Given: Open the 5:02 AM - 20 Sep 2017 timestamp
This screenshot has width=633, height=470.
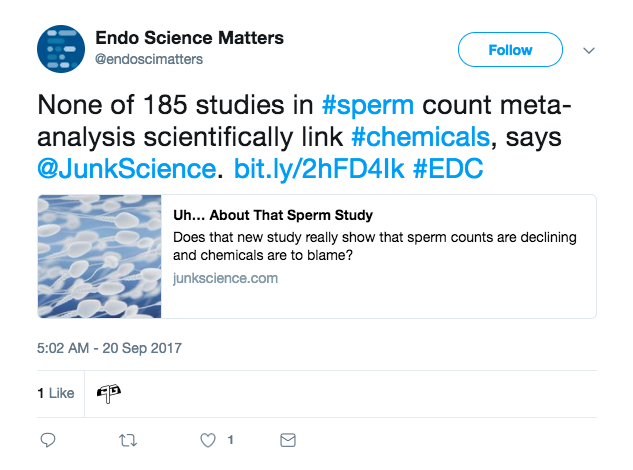Looking at the screenshot, I should [x=109, y=348].
